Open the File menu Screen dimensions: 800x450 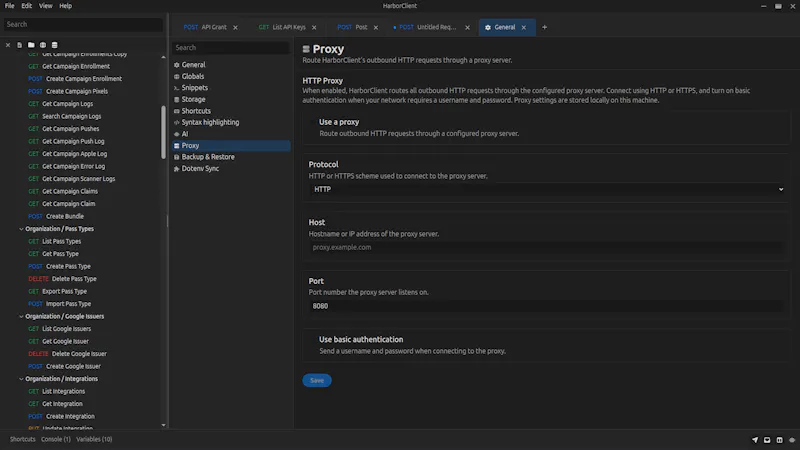pos(10,6)
